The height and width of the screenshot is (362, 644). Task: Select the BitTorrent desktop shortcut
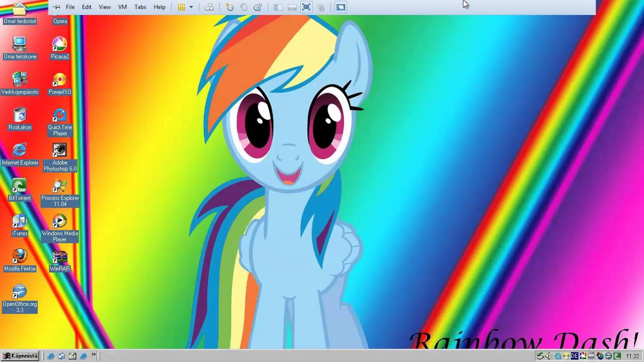20,190
